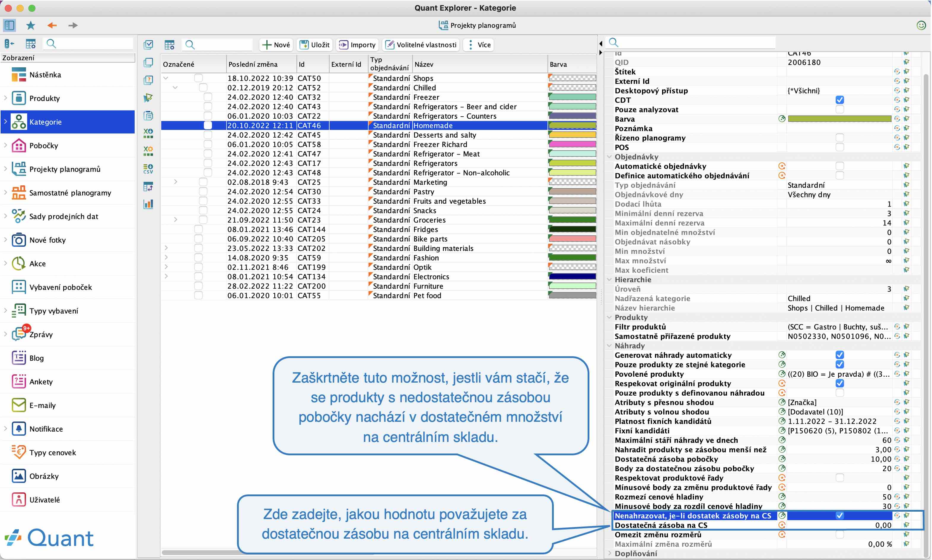Click the properties panel search field
This screenshot has height=560, width=932.
(x=691, y=42)
